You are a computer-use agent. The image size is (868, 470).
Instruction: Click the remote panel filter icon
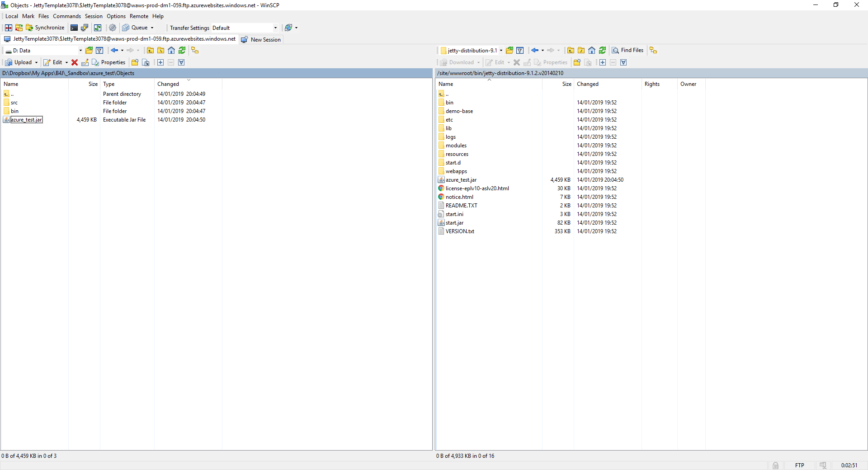520,50
